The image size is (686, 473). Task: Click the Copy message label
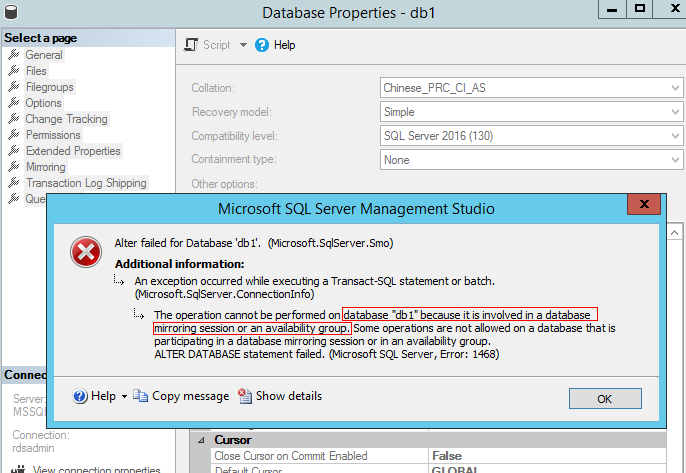190,396
